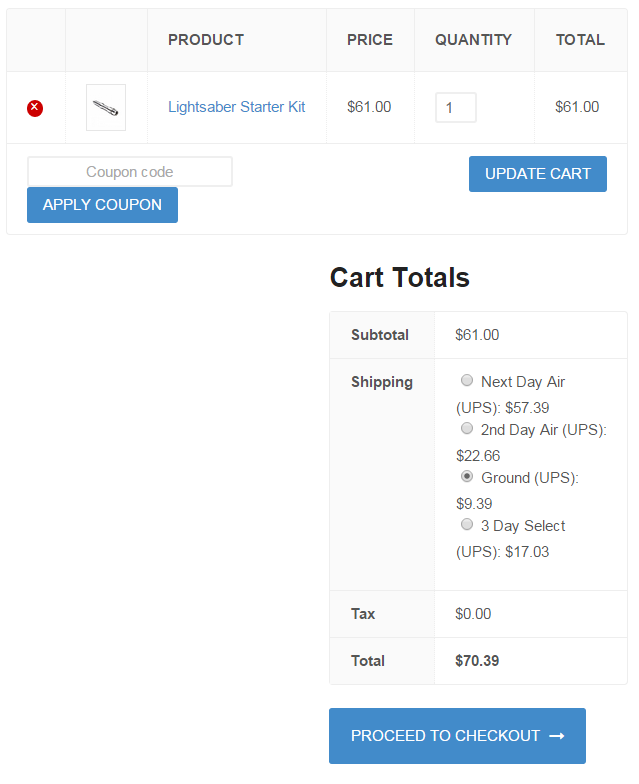639x784 pixels.
Task: Click the PRICE column header
Action: [370, 40]
